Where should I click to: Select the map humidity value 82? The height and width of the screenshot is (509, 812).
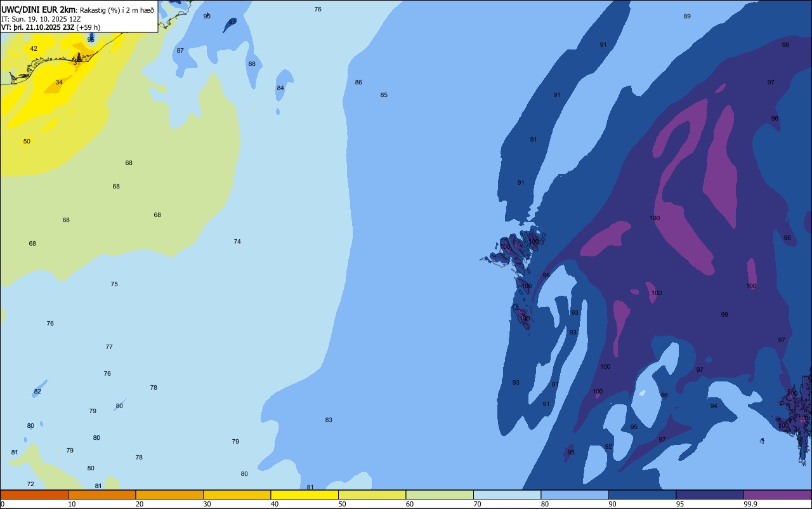[37, 392]
